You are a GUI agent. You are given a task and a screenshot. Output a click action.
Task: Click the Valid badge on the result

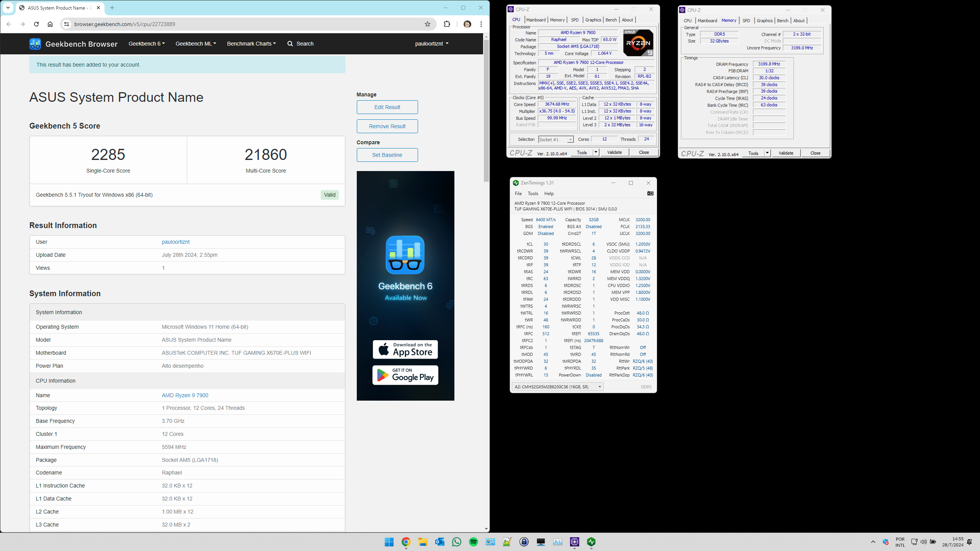click(x=330, y=195)
